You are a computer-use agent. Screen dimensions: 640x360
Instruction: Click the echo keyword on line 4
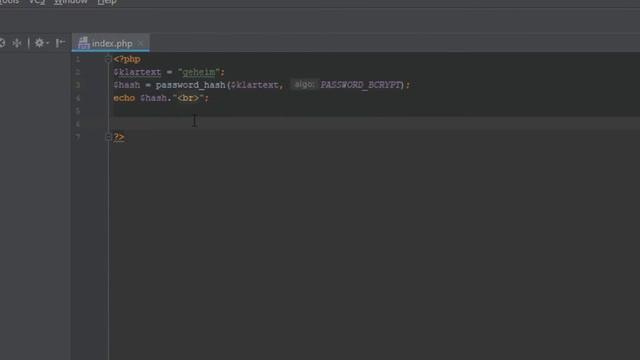(x=124, y=98)
